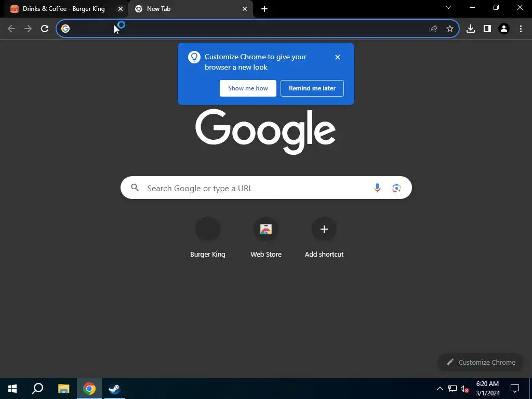
Task: Open the Burger King shortcut
Action: tap(208, 237)
